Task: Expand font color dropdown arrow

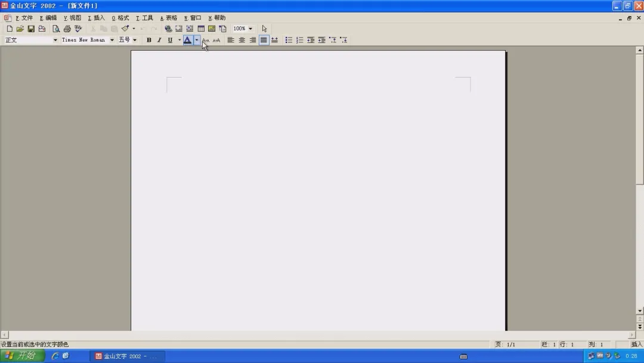Action: pos(197,40)
